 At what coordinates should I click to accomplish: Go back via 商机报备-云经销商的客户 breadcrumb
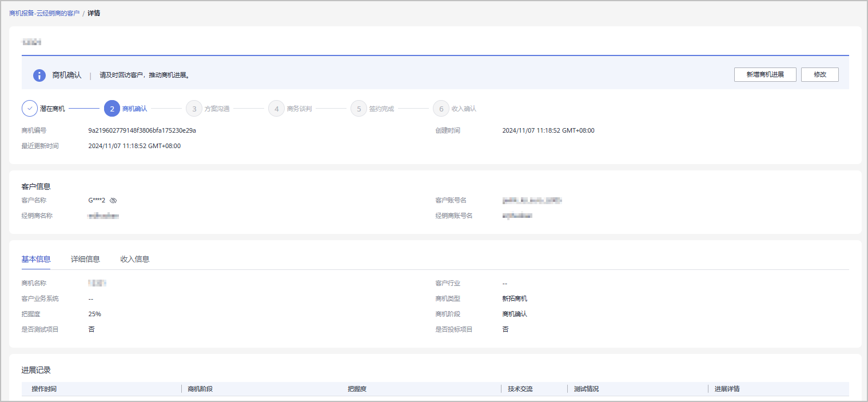[x=45, y=13]
